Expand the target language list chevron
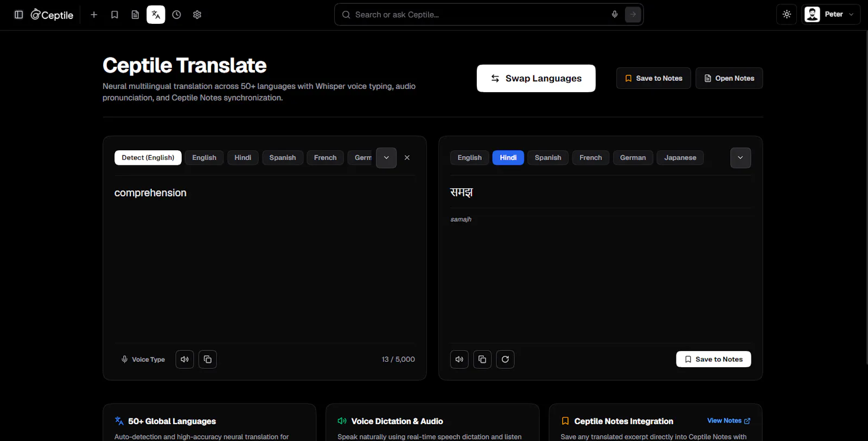This screenshot has height=441, width=868. point(741,158)
